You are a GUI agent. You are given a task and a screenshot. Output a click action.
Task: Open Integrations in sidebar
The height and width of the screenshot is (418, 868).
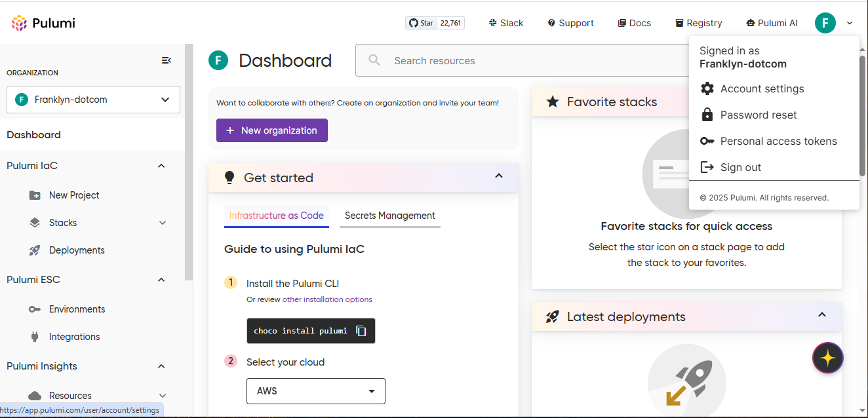pyautogui.click(x=75, y=337)
